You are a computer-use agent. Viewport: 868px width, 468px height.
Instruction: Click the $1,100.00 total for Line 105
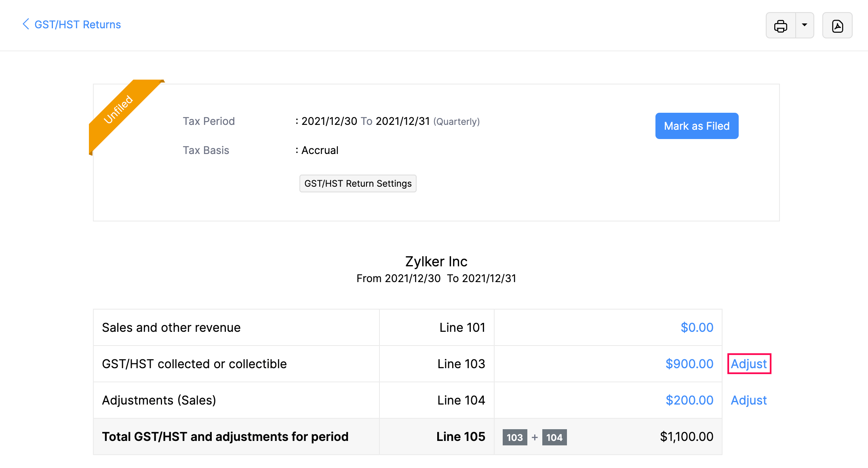[x=686, y=436]
